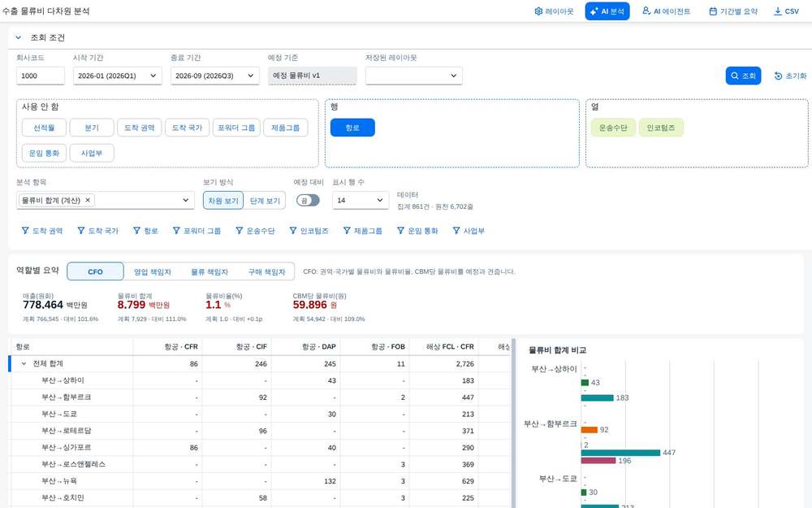This screenshot has height=508, width=812.
Task: Click the 조회 search magnifier button
Action: (x=743, y=76)
